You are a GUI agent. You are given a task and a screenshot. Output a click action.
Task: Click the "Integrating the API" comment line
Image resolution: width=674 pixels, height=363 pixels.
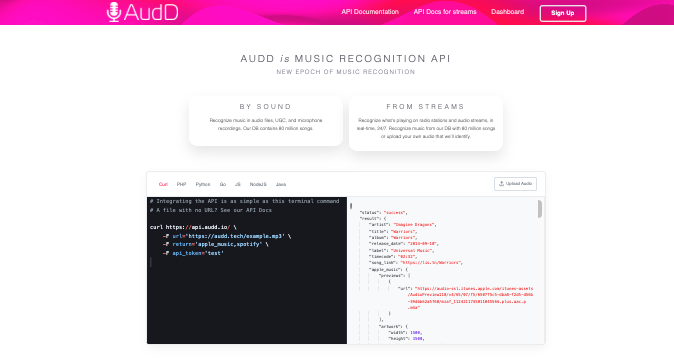(245, 201)
